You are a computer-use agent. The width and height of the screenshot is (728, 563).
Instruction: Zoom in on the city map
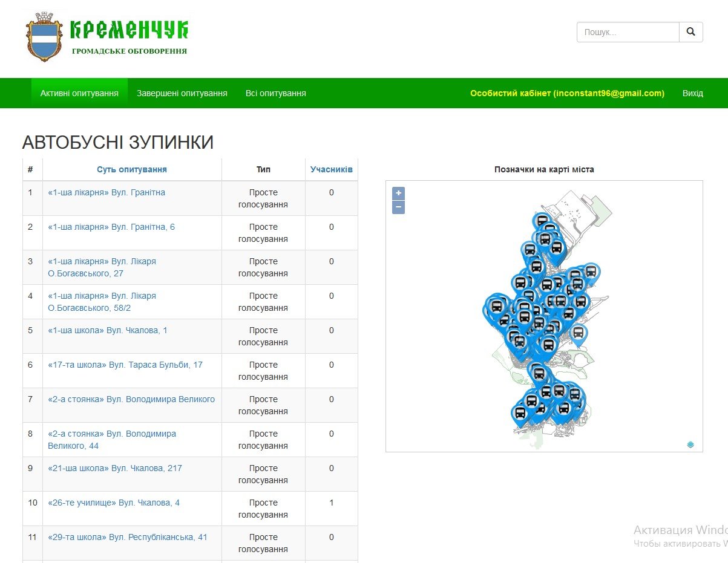[x=398, y=194]
